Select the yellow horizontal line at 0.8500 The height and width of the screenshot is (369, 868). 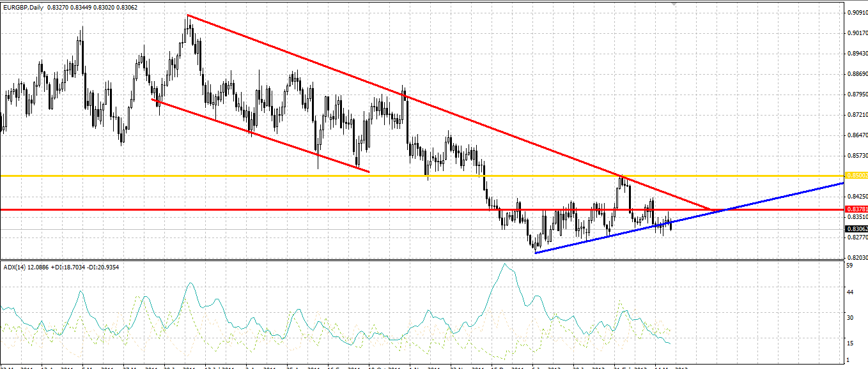pos(422,175)
